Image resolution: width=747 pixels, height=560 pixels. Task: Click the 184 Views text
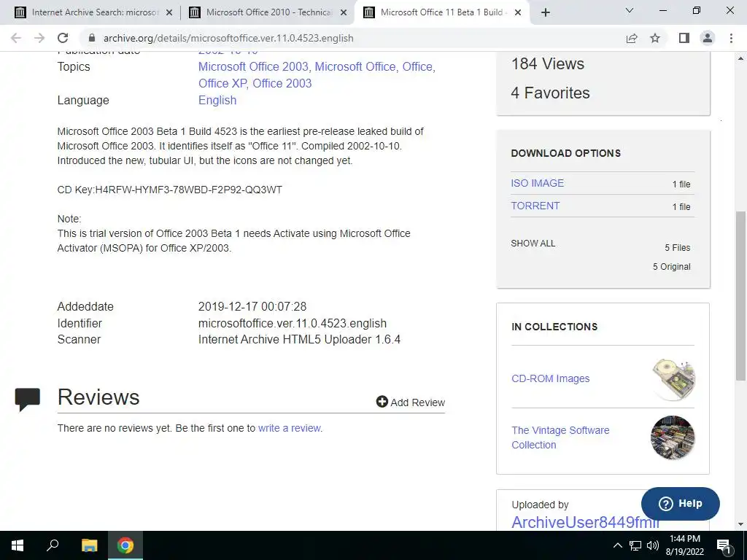pos(547,64)
